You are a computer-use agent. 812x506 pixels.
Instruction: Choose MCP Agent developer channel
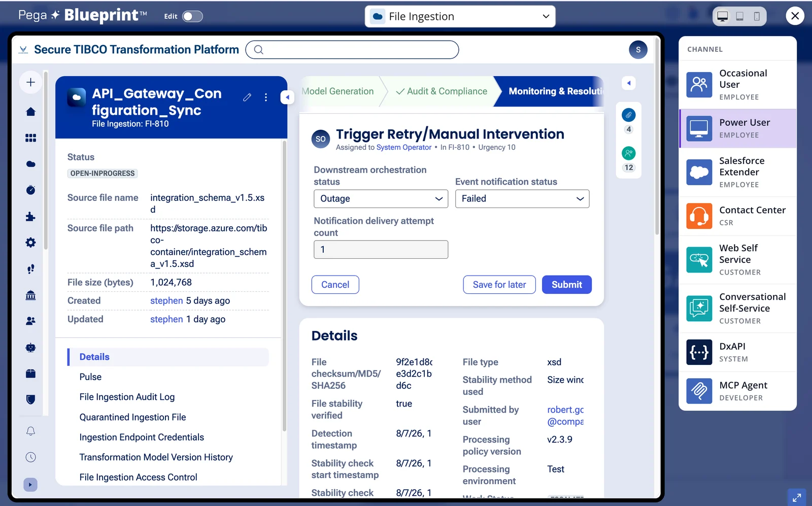737,391
